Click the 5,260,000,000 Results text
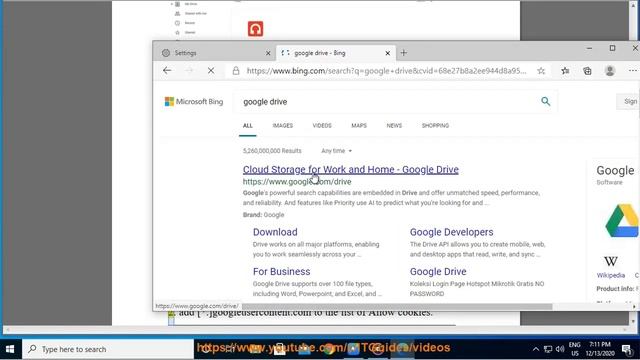Viewport: 640px width, 360px height. pos(272,151)
